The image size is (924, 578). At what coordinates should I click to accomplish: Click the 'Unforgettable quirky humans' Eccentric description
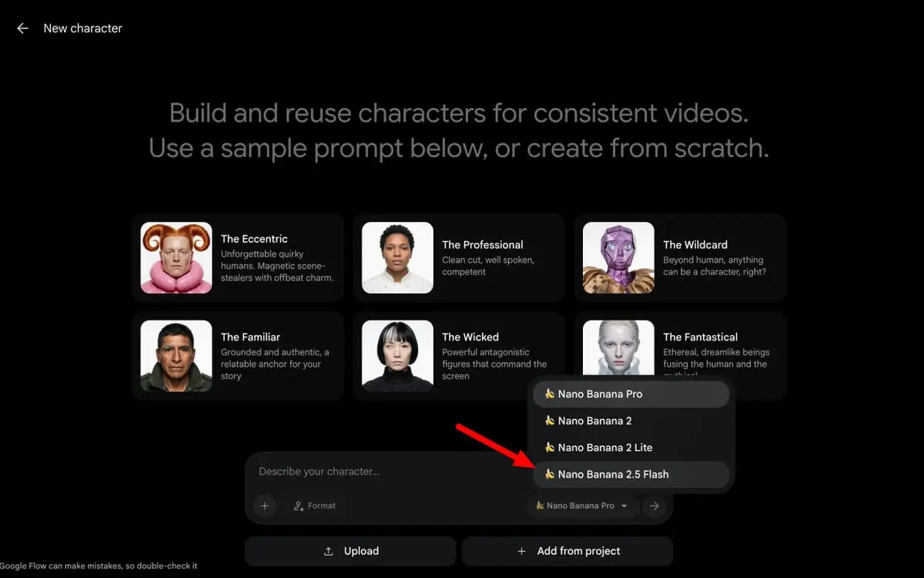(x=276, y=266)
